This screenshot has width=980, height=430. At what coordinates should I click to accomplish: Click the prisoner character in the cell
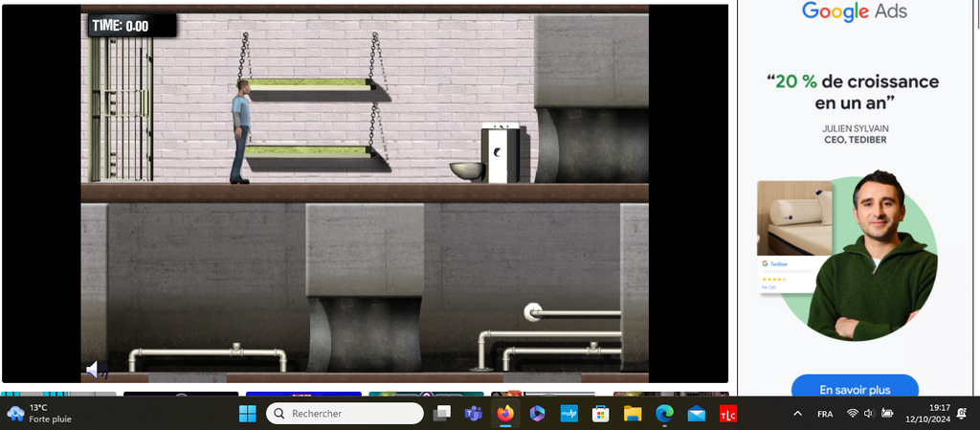coord(241,131)
